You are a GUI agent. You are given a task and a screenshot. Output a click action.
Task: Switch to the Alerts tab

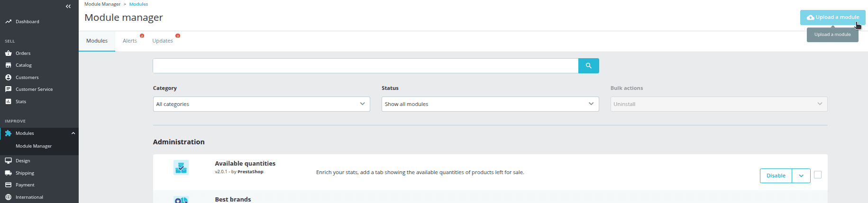pyautogui.click(x=129, y=41)
